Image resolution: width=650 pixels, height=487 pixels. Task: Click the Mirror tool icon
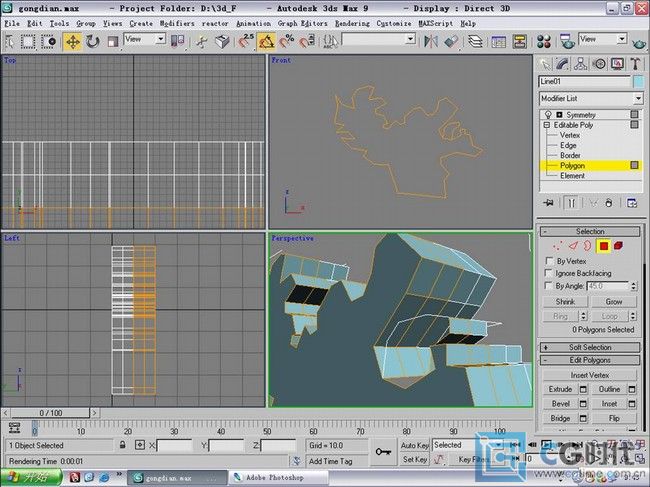(x=431, y=41)
